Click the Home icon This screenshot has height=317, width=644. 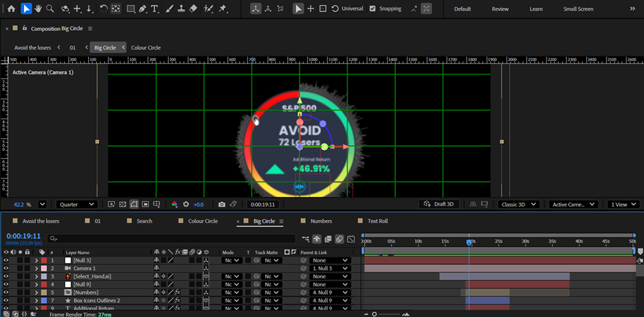11,9
